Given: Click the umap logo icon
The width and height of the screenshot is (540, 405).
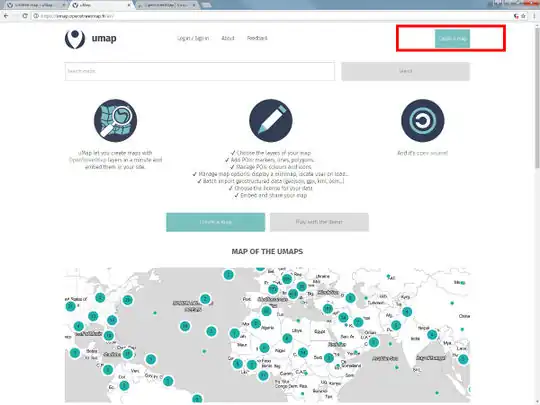Looking at the screenshot, I should click(x=75, y=39).
